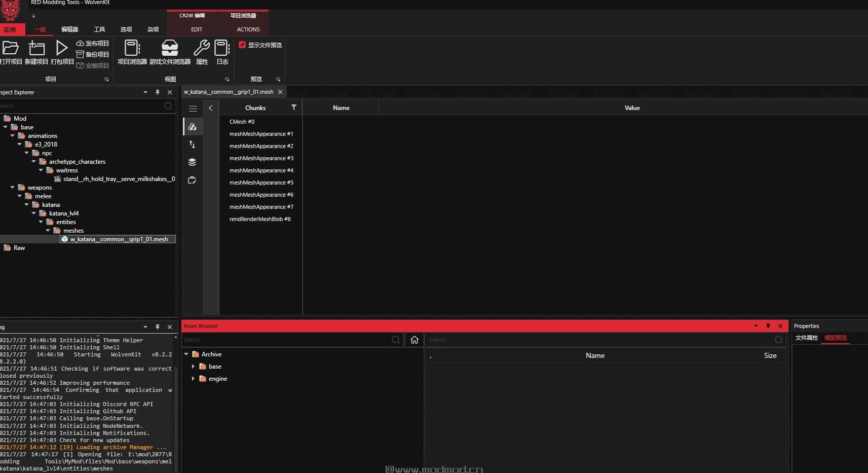
Task: Open Properties (属性) wrench icon
Action: click(x=202, y=48)
